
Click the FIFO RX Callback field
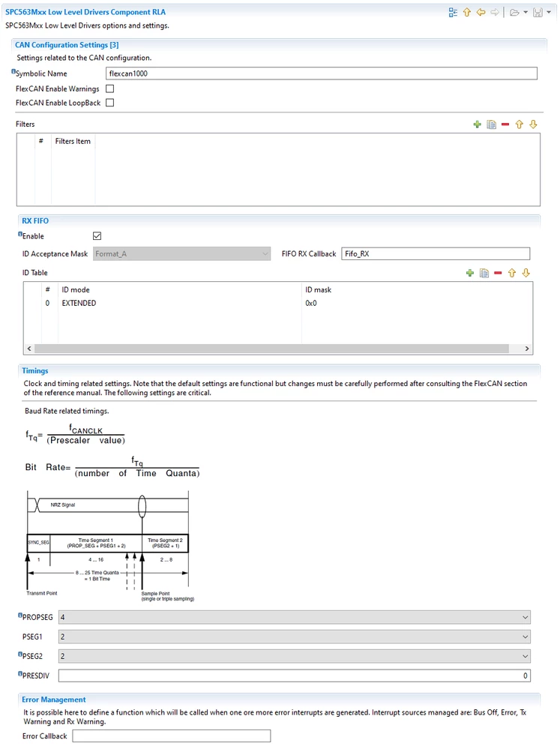(x=436, y=254)
